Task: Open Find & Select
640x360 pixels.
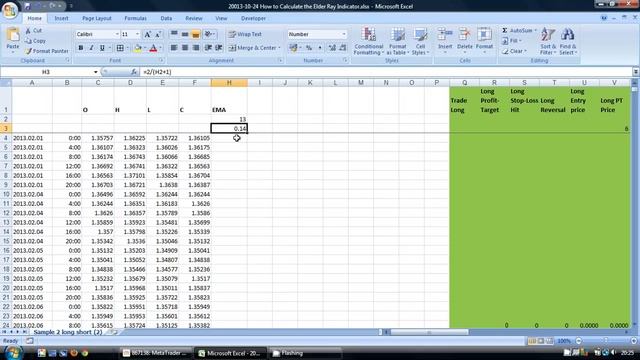Action: [x=568, y=41]
